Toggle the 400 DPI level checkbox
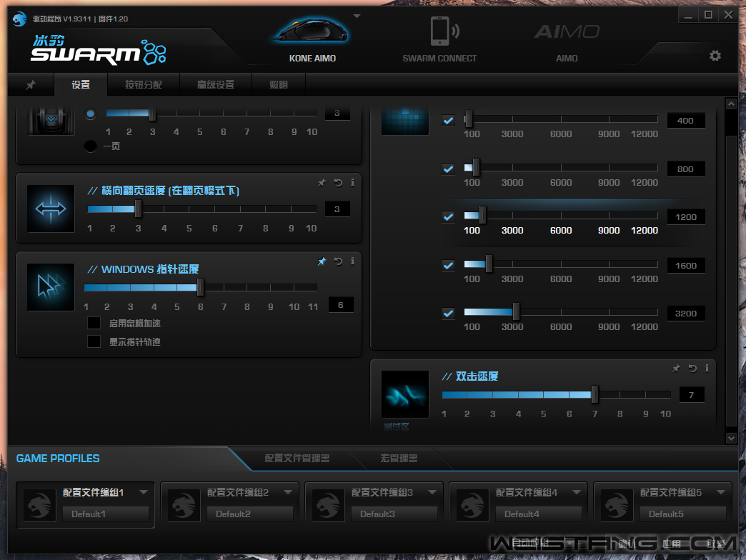This screenshot has height=560, width=746. pyautogui.click(x=448, y=121)
